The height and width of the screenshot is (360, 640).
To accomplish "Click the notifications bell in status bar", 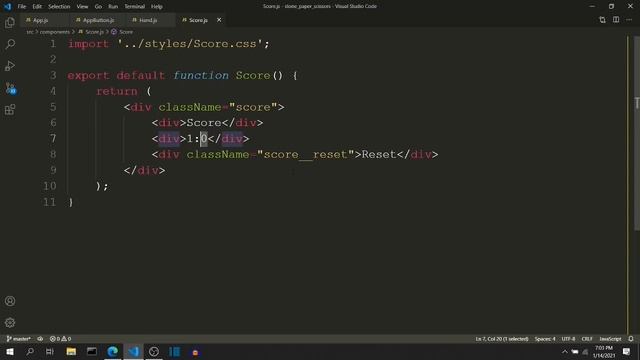I will (x=631, y=339).
